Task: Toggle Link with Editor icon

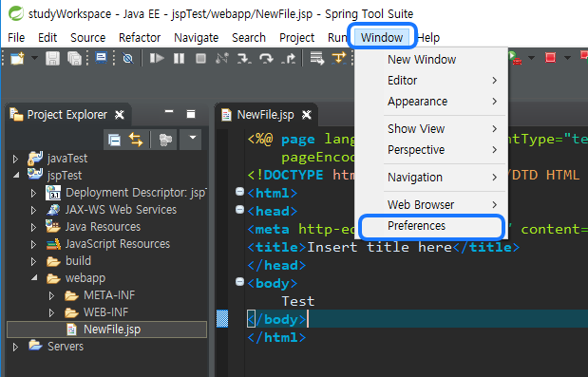Action: pyautogui.click(x=136, y=140)
